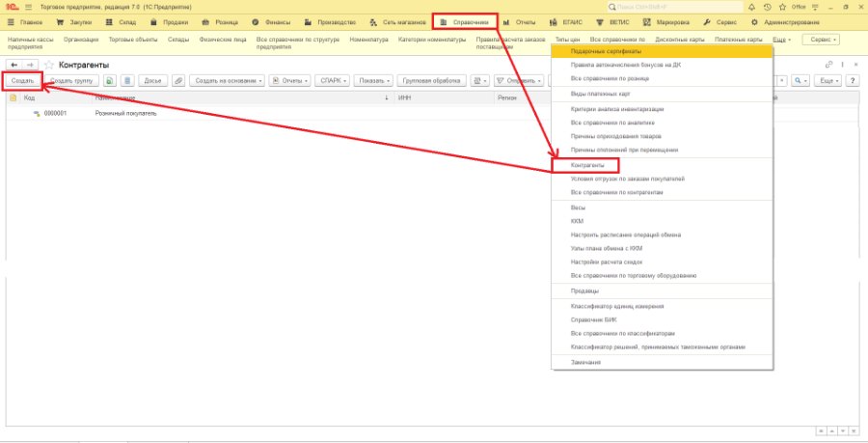
Task: Open Номенклатура link in navigation panel
Action: (368, 40)
